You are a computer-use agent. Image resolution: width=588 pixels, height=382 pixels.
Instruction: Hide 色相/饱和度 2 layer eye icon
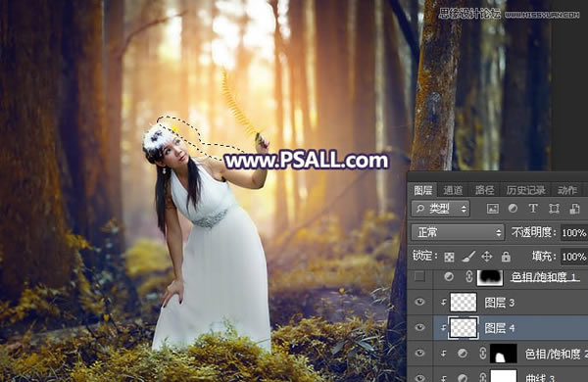coord(419,354)
